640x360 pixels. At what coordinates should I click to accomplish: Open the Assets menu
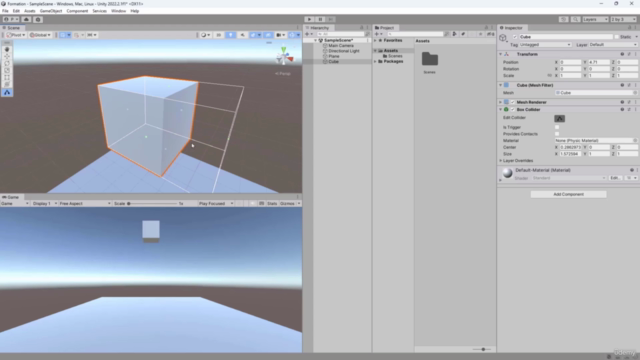[x=29, y=11]
